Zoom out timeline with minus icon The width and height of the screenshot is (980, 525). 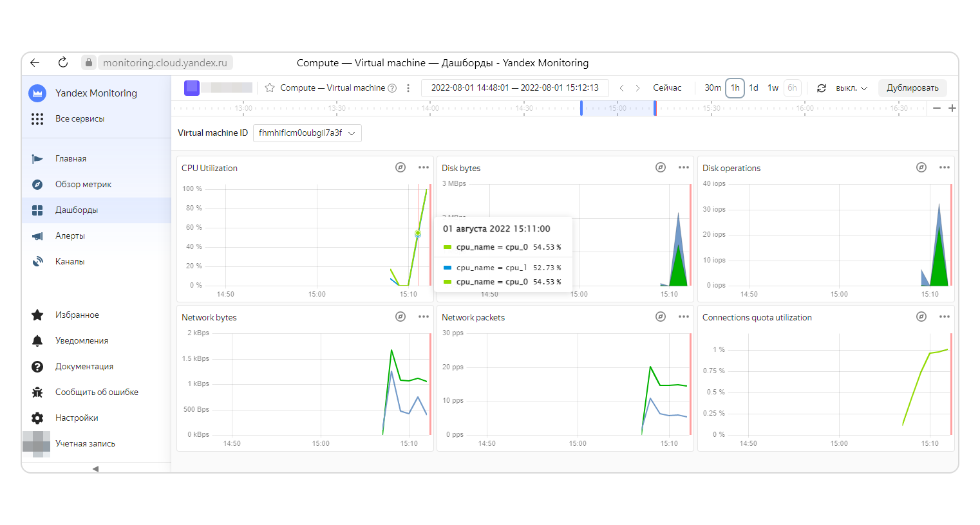(x=937, y=108)
